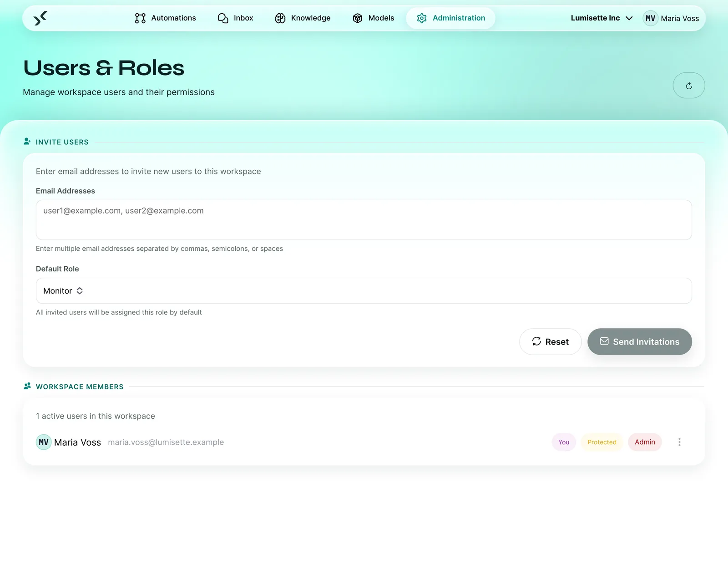Click the You badge in members list
Viewport: 728px width, 569px height.
click(564, 442)
